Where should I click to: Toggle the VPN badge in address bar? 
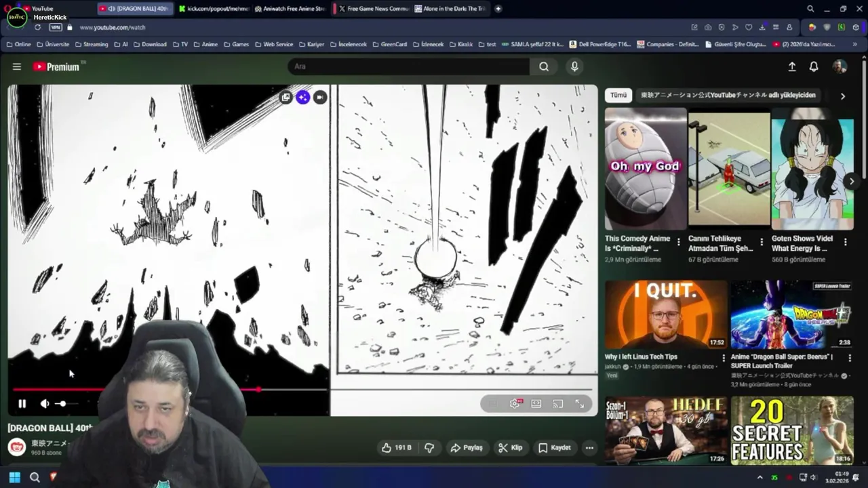tap(56, 27)
